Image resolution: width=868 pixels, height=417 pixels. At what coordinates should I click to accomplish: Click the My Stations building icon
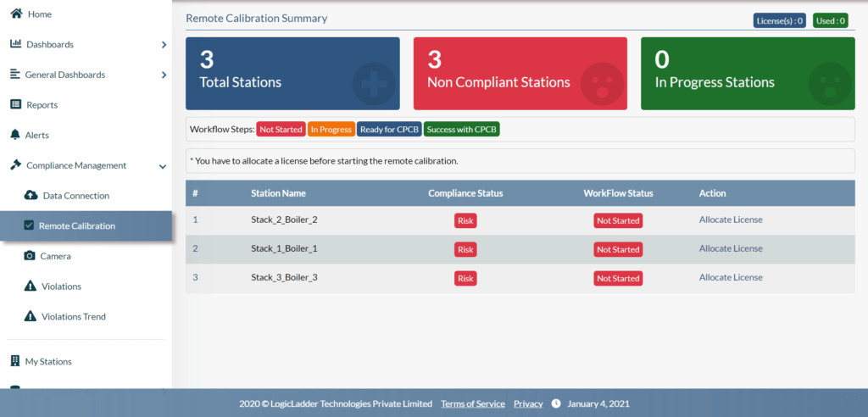pos(15,361)
